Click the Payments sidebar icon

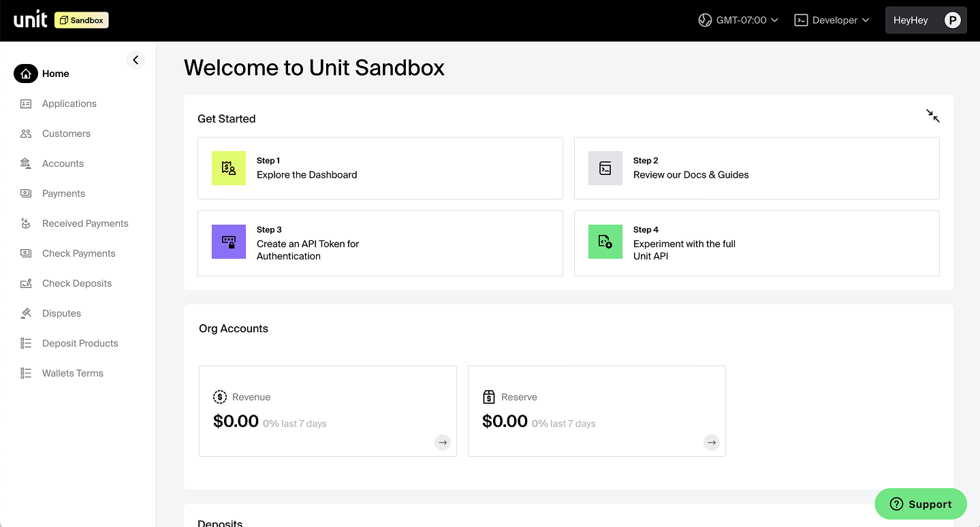26,193
